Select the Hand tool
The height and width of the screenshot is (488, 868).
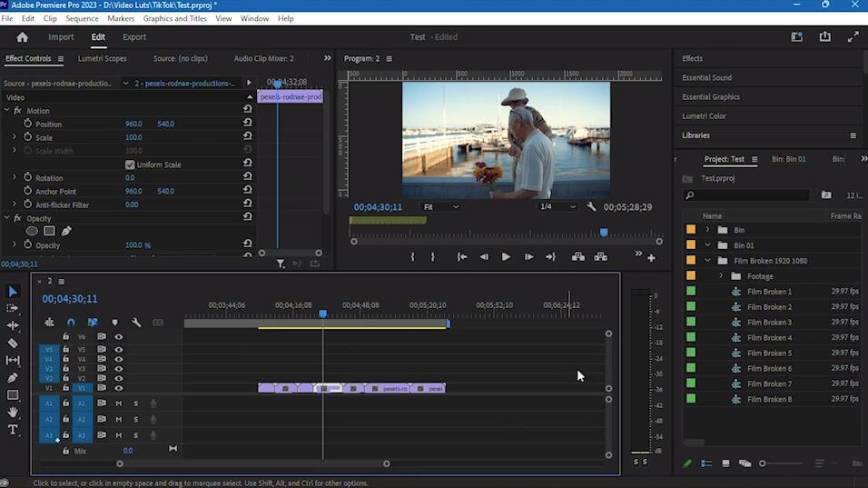click(13, 412)
